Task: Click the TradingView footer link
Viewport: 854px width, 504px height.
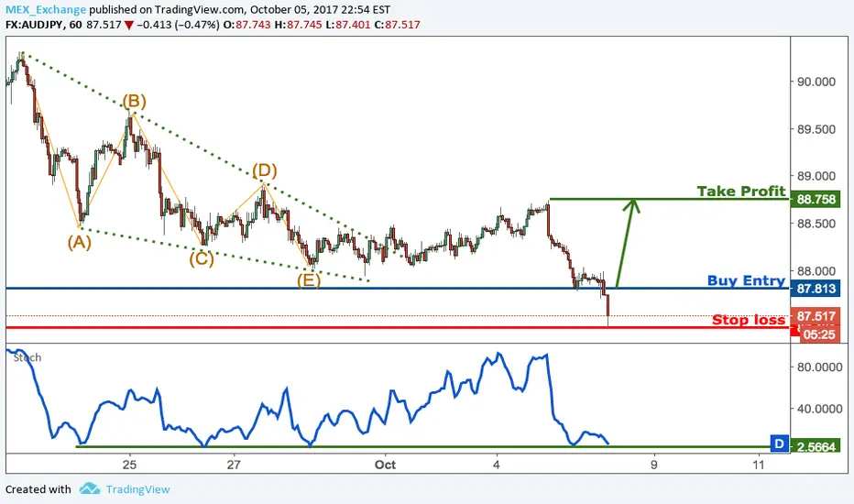Action: tap(137, 489)
